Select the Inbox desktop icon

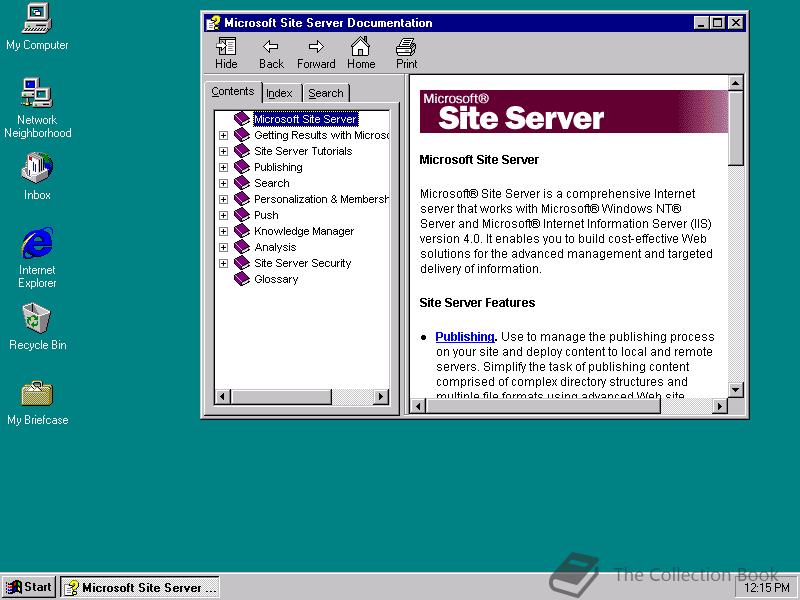point(37,177)
